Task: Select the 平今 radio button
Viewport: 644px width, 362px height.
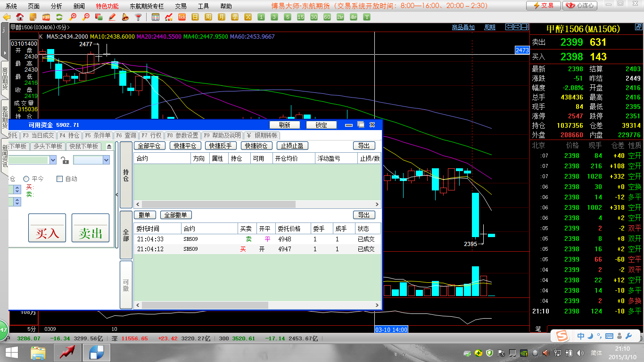Action: [x=26, y=179]
